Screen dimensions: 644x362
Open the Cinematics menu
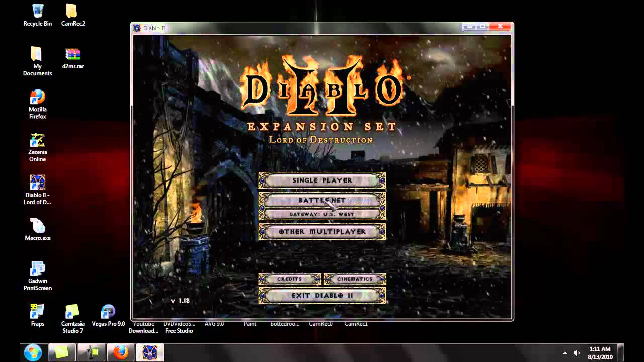pyautogui.click(x=355, y=279)
